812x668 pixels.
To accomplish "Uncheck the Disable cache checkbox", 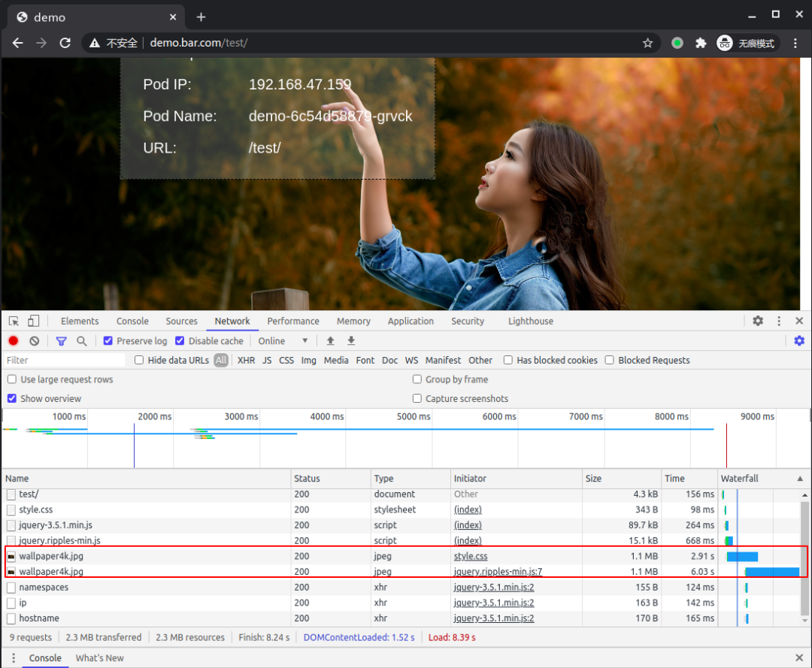I will coord(180,341).
